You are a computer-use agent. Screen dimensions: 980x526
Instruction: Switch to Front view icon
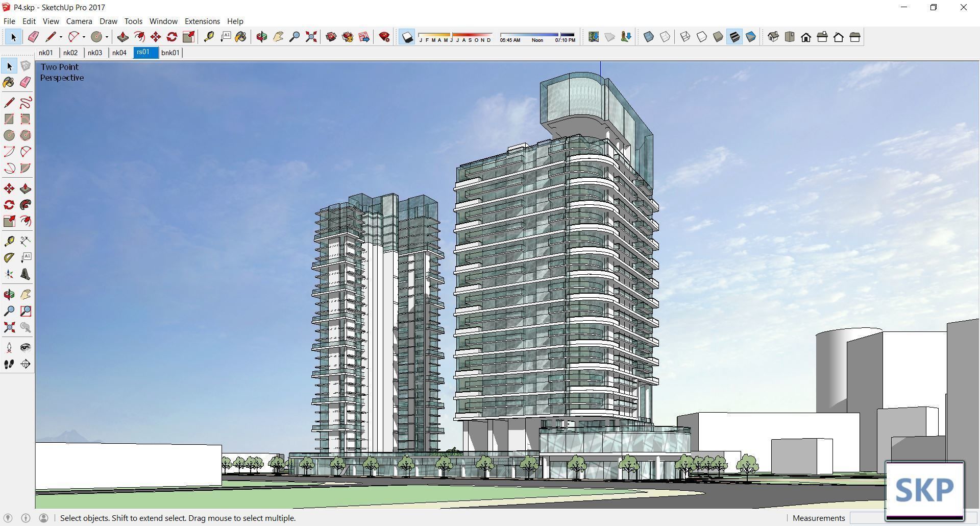click(806, 37)
